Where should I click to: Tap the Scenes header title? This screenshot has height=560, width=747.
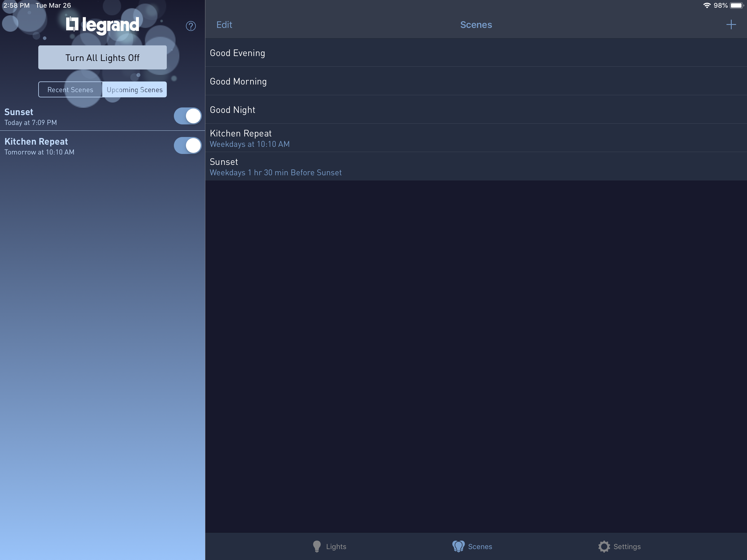coord(476,25)
